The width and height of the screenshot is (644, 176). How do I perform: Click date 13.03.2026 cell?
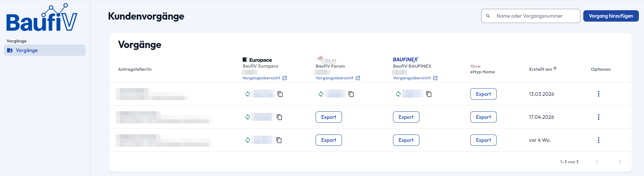[x=542, y=94]
